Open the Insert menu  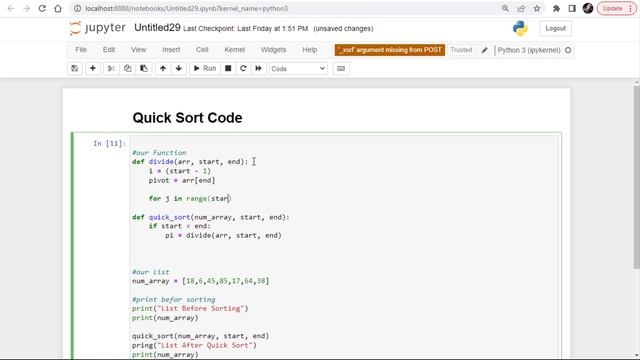pyautogui.click(x=171, y=50)
